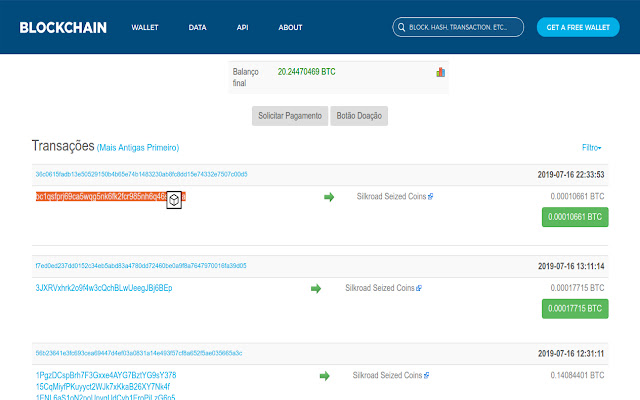Open the ABOUT menu

coord(290,27)
